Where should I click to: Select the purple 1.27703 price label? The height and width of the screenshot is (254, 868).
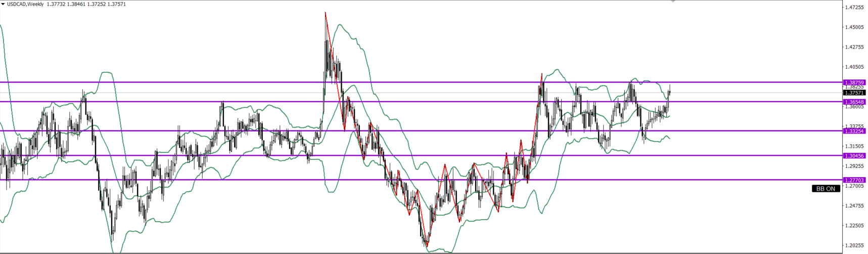point(854,180)
